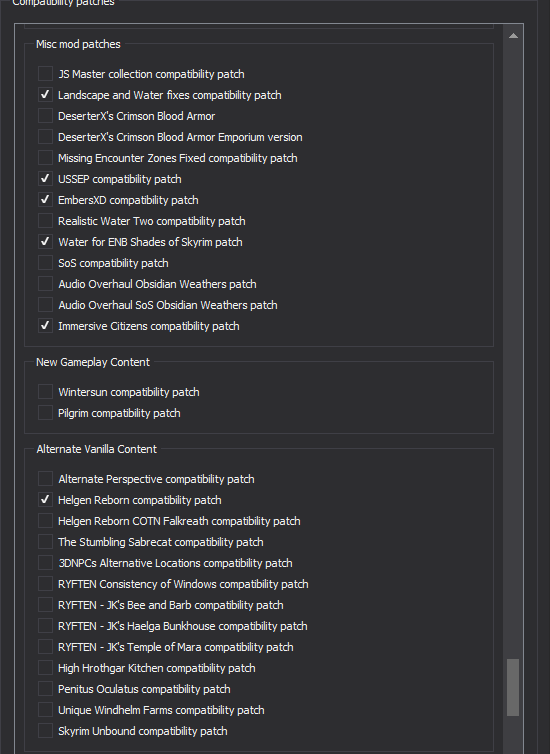Tick DeserterX's Crimson Blood Armor Emporium version
Image resolution: width=550 pixels, height=754 pixels.
[x=45, y=137]
